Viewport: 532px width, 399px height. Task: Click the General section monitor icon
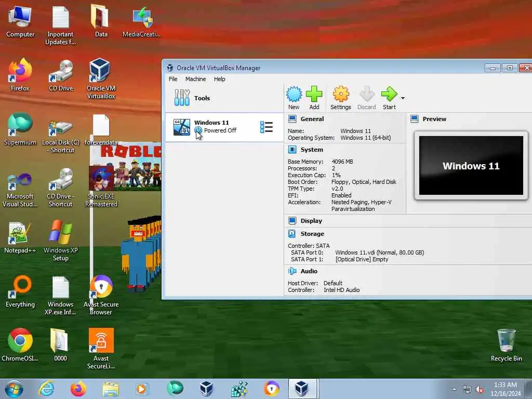click(x=292, y=119)
